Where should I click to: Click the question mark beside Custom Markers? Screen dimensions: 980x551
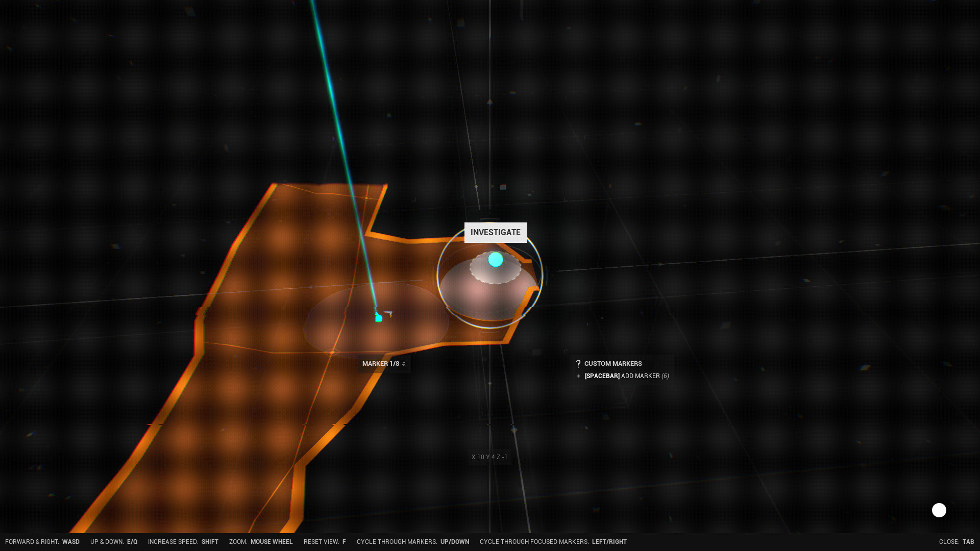click(x=578, y=364)
